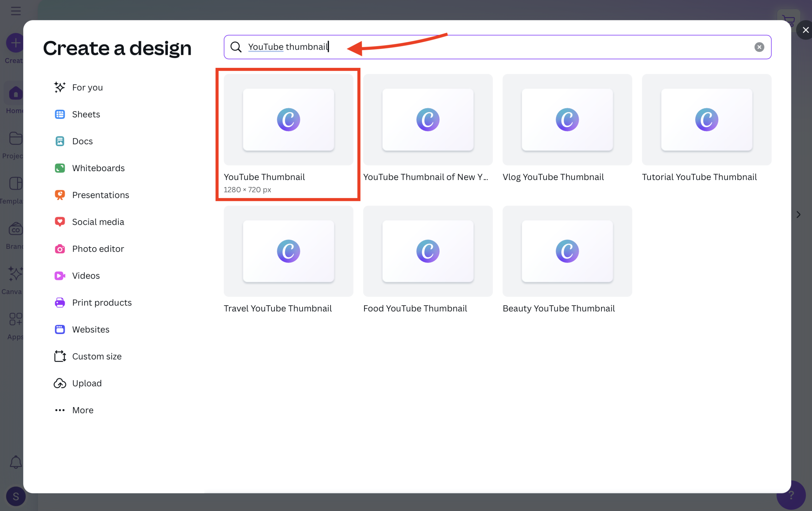Open the Print products icon
Screen dimensions: 812x511
(x=60, y=302)
